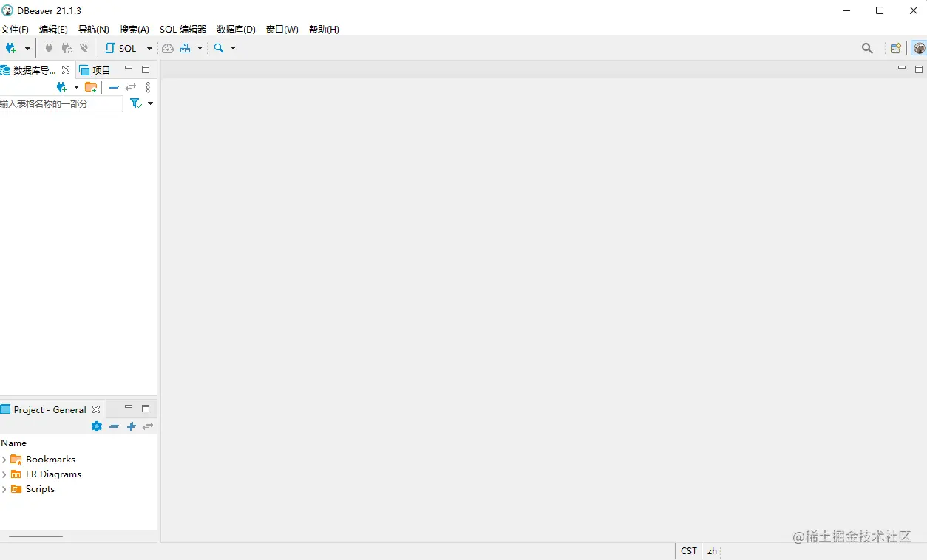Click the table name filter input field
Image resolution: width=927 pixels, height=560 pixels.
[x=59, y=103]
